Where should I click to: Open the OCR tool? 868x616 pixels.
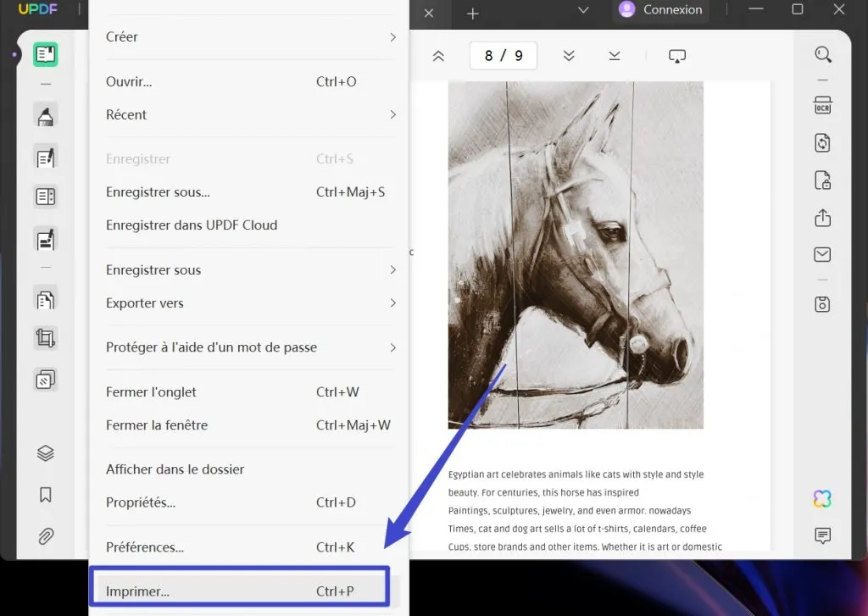point(822,105)
